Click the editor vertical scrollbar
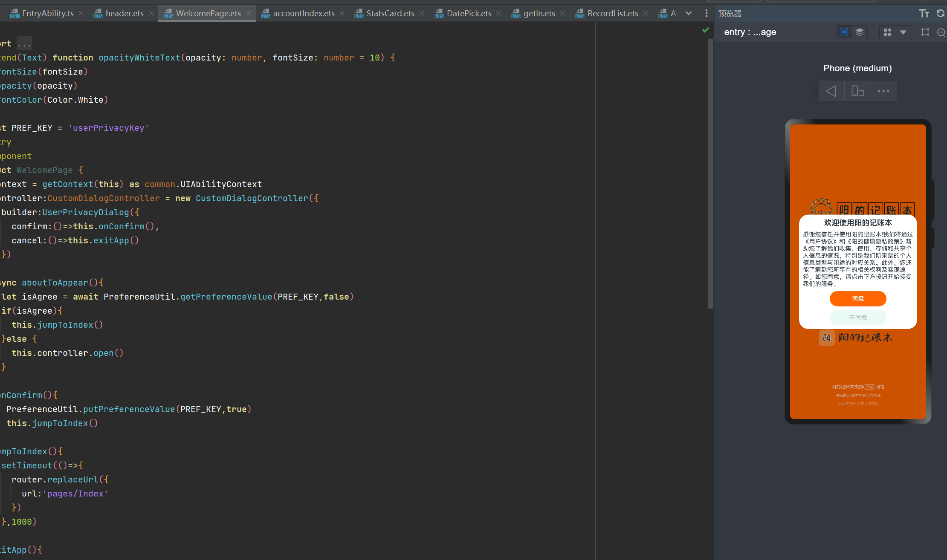947x560 pixels. point(710,170)
